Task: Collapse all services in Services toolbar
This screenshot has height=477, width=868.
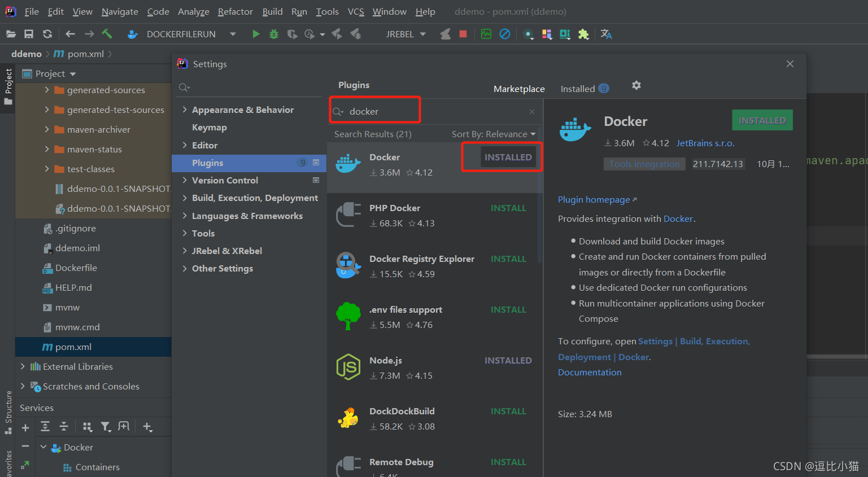Action: tap(64, 427)
